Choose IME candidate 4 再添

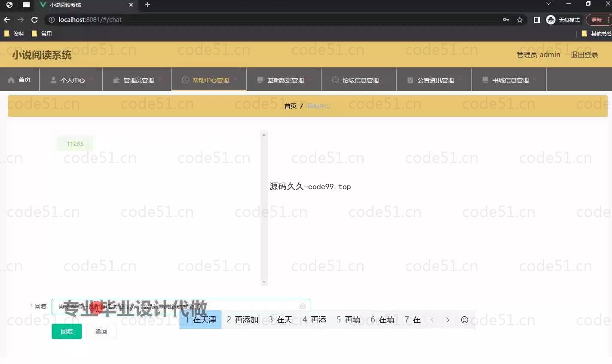pyautogui.click(x=314, y=320)
